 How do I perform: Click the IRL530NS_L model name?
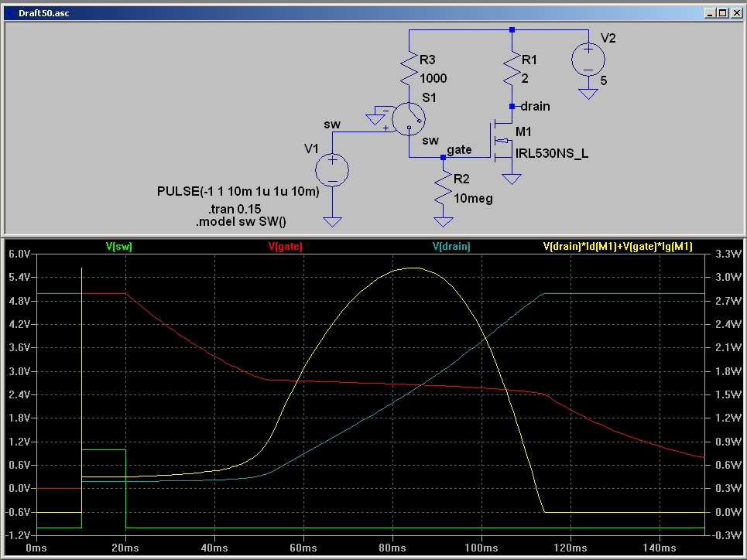(x=552, y=153)
